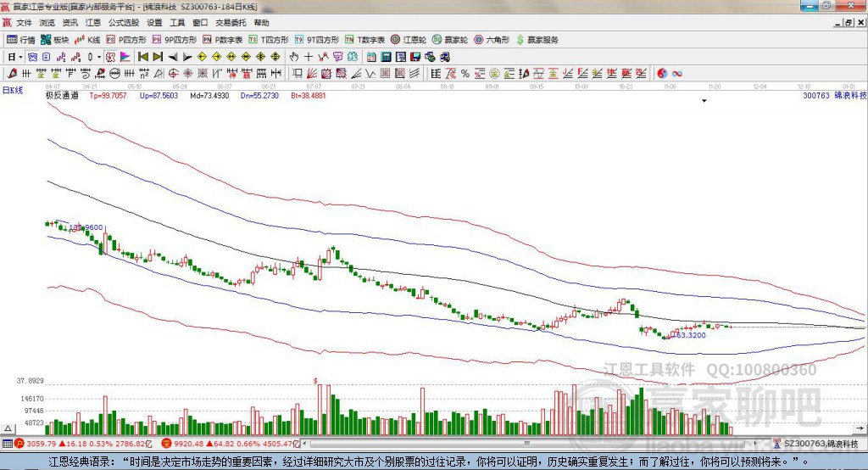Open the 赢家轮 tool

tap(450, 40)
